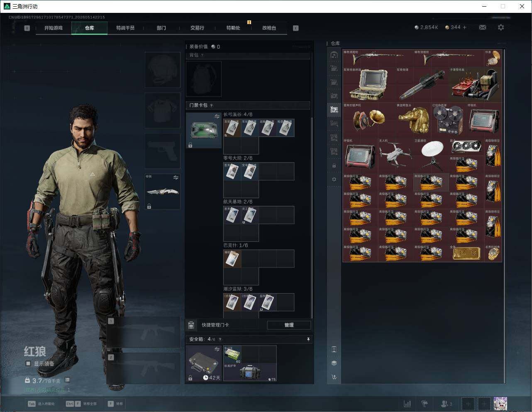This screenshot has height=412, width=532.
Task: Click the swap arrows on the 安全箱 case
Action: [217, 349]
